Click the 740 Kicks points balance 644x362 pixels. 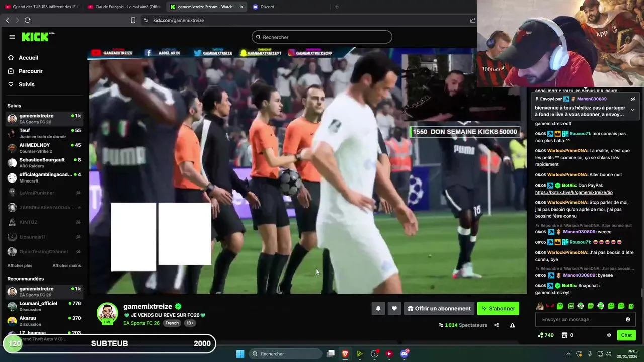coord(546,335)
